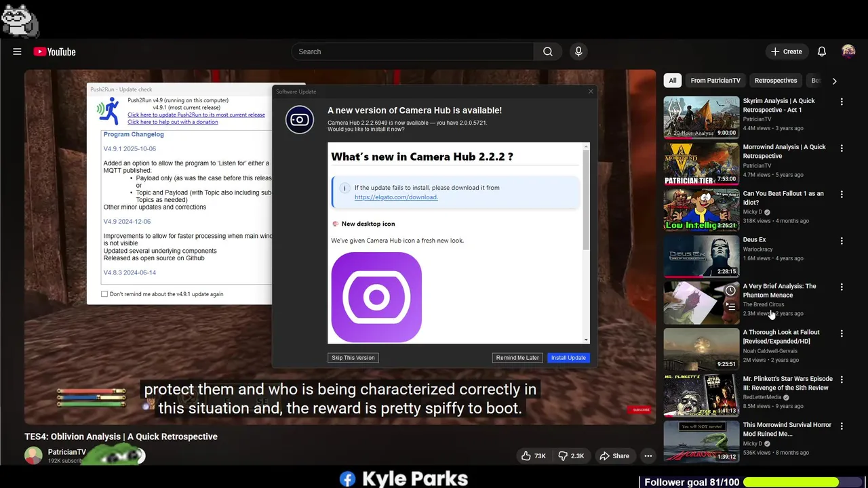Screen dimensions: 868x488
Task: Open Deus Ex video thumbnail
Action: pyautogui.click(x=701, y=256)
